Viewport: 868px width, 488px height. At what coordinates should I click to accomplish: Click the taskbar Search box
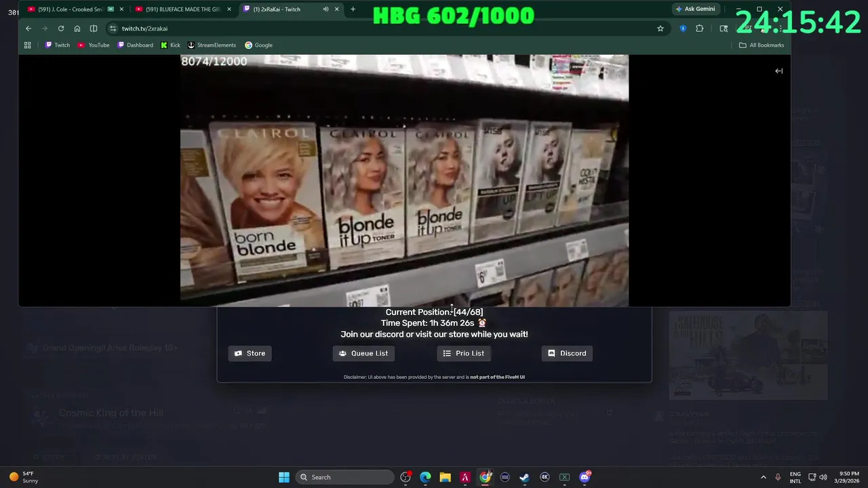(x=345, y=477)
